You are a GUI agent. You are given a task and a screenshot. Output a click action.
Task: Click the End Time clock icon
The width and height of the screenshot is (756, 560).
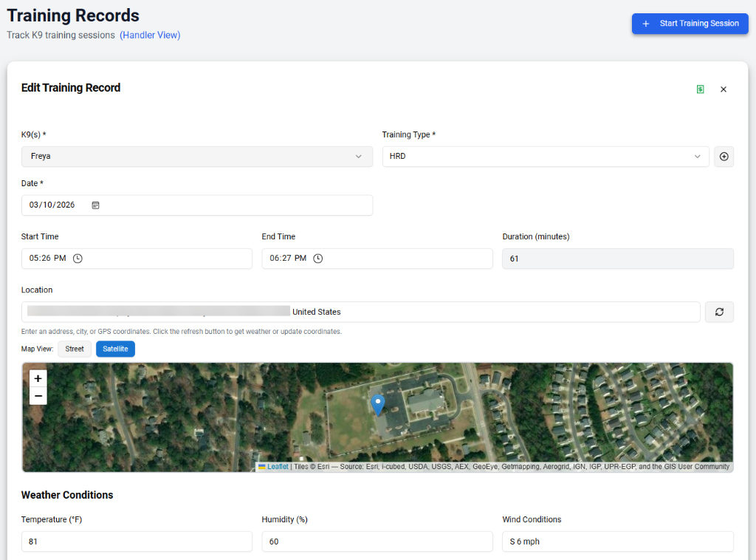[317, 259]
